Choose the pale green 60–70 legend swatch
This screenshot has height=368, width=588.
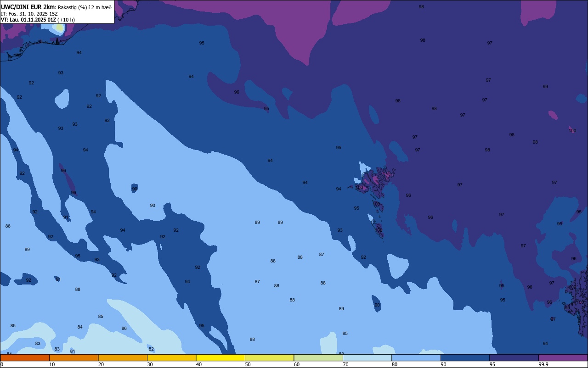point(318,357)
